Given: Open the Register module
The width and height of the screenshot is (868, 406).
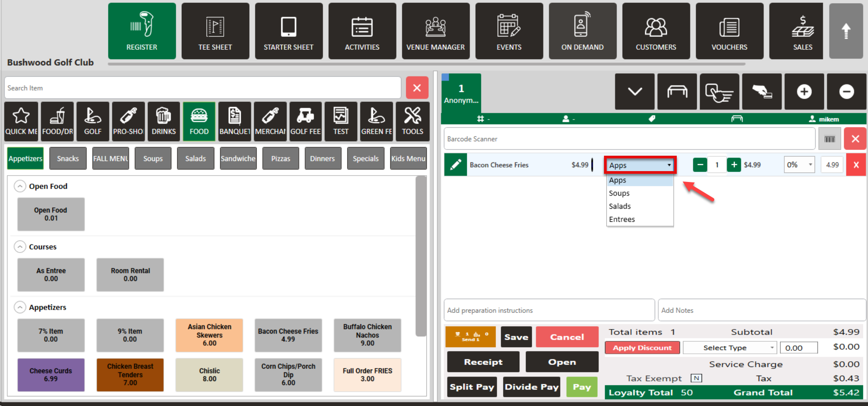Looking at the screenshot, I should tap(142, 31).
